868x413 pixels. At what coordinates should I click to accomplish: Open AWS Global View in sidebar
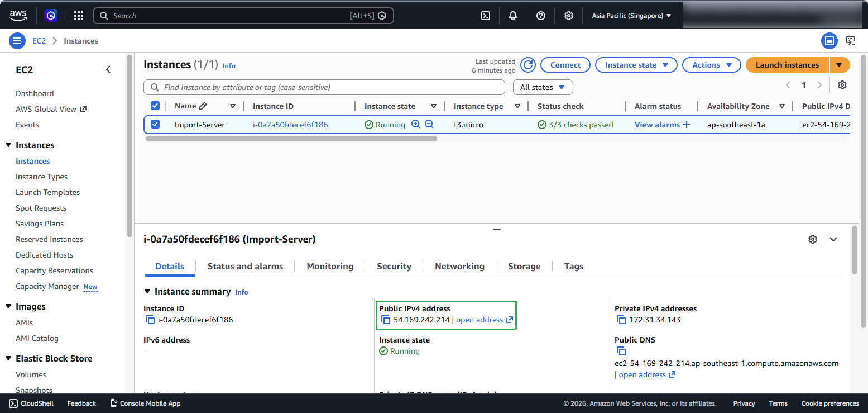tap(51, 109)
